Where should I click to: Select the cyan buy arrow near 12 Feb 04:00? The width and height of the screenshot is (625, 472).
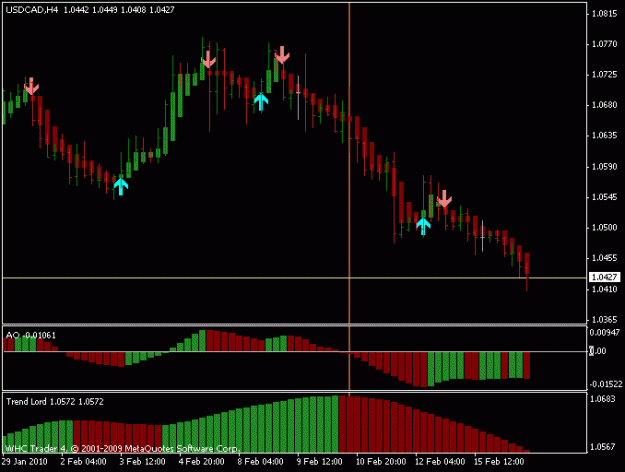(423, 226)
